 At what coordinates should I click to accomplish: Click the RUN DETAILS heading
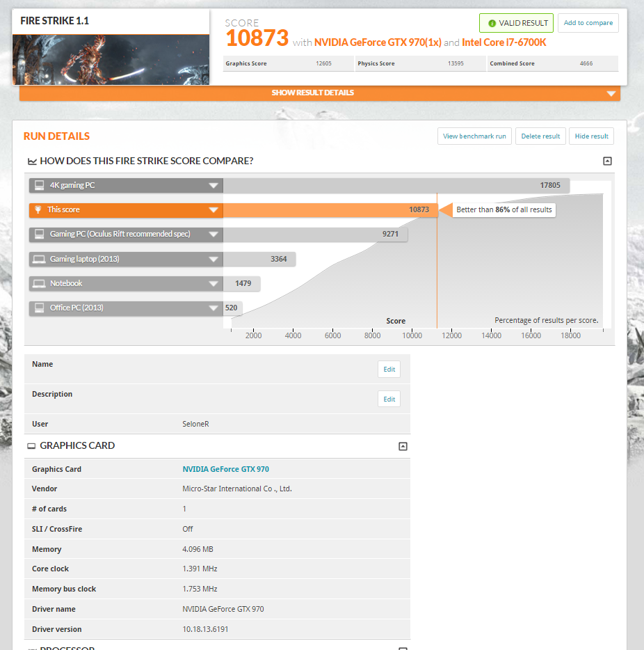(x=56, y=136)
